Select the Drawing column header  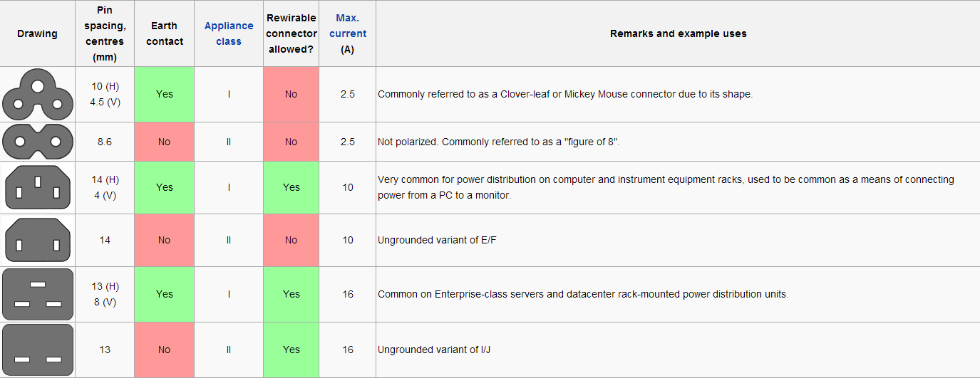tap(38, 33)
